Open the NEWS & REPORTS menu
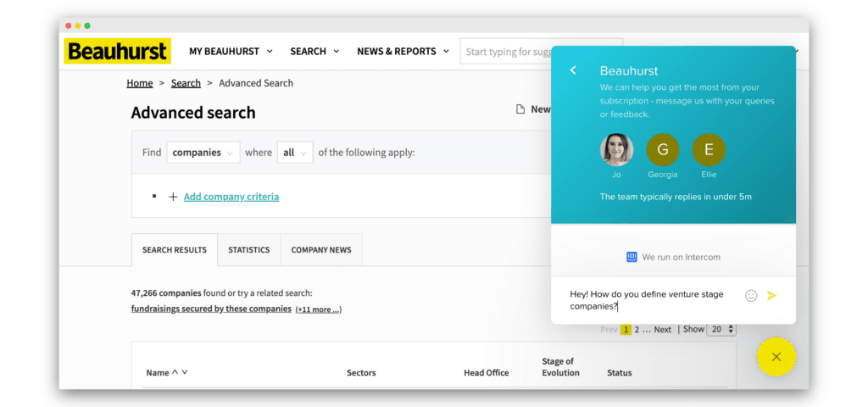The width and height of the screenshot is (868, 407). coord(403,52)
